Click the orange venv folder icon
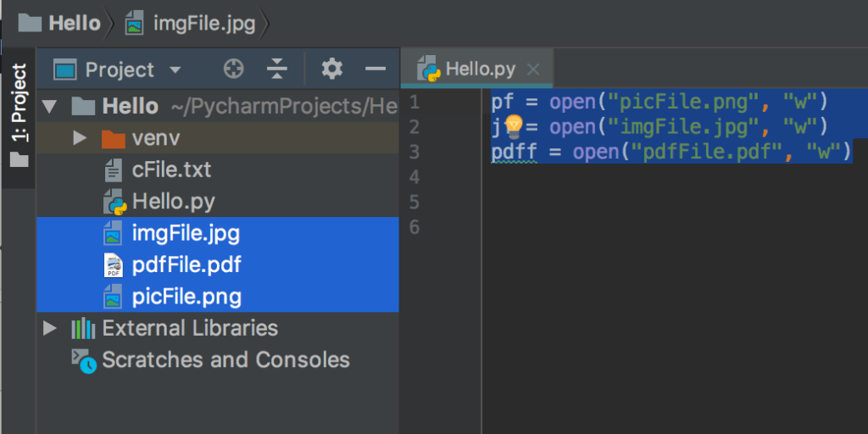 [113, 138]
